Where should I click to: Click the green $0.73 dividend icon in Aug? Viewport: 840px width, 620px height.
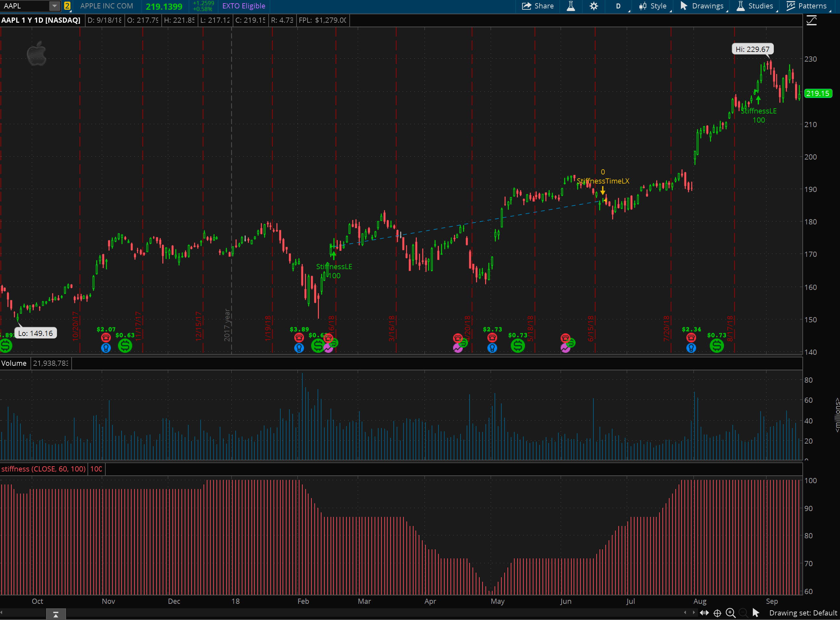point(717,346)
